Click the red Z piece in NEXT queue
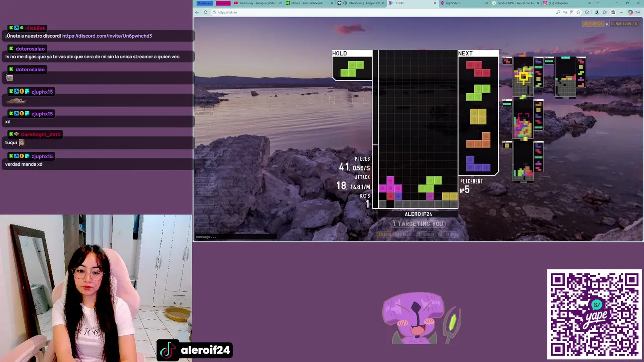The height and width of the screenshot is (362, 644). pos(478,69)
